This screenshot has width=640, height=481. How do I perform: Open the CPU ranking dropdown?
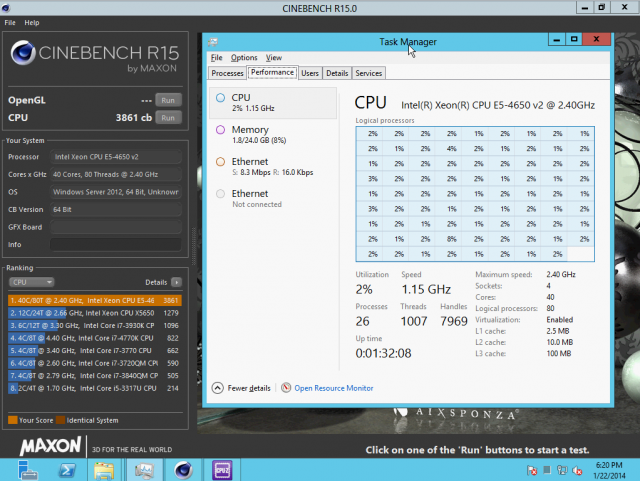31,282
